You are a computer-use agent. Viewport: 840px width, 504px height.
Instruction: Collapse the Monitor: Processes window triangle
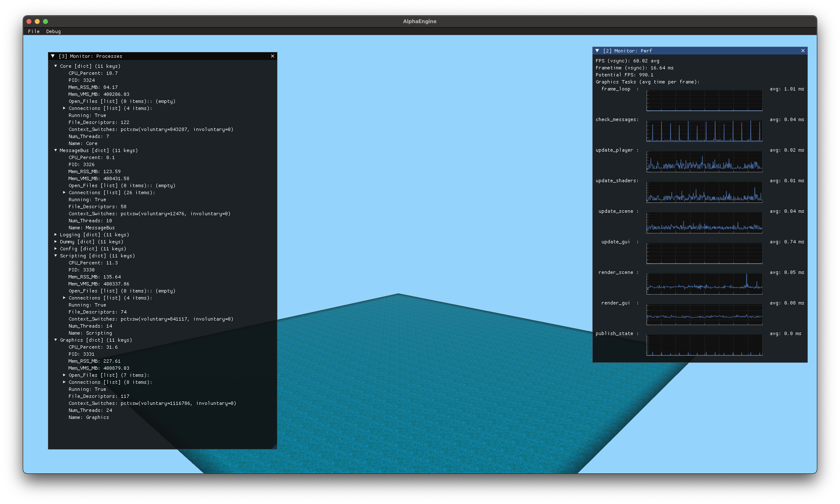[x=53, y=56]
